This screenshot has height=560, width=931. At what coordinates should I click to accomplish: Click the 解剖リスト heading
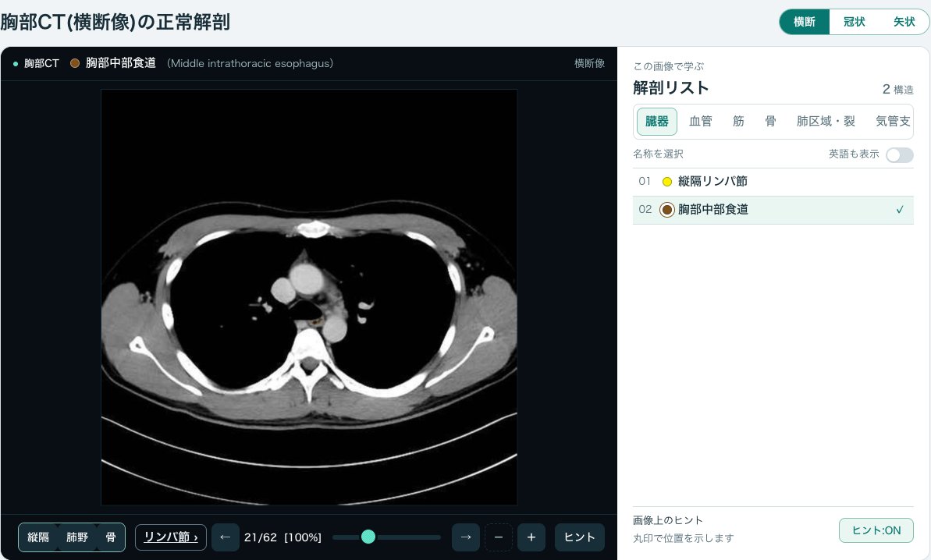point(671,88)
